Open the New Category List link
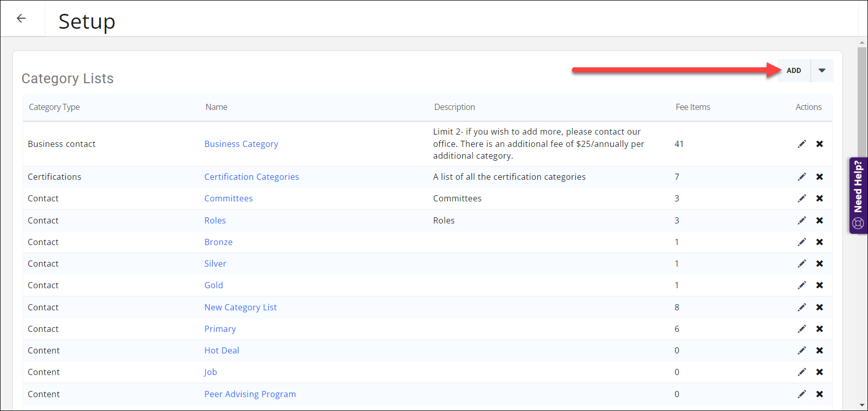 (241, 307)
